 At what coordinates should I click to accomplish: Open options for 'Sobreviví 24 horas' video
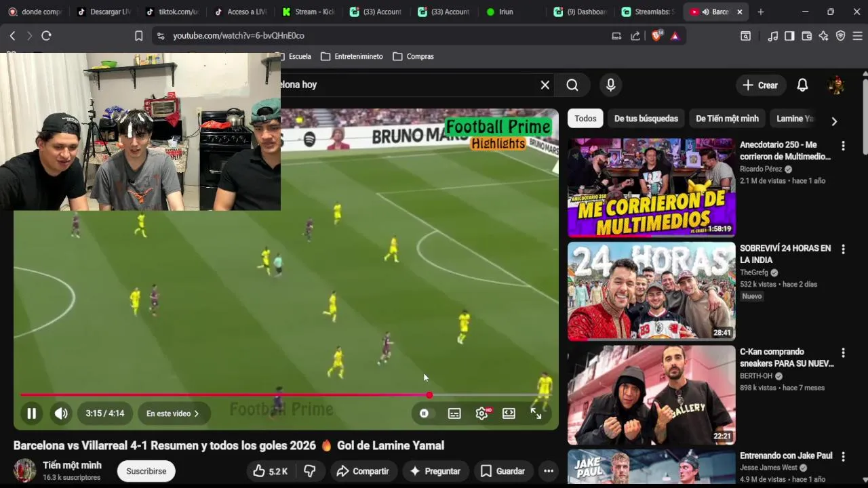click(843, 249)
